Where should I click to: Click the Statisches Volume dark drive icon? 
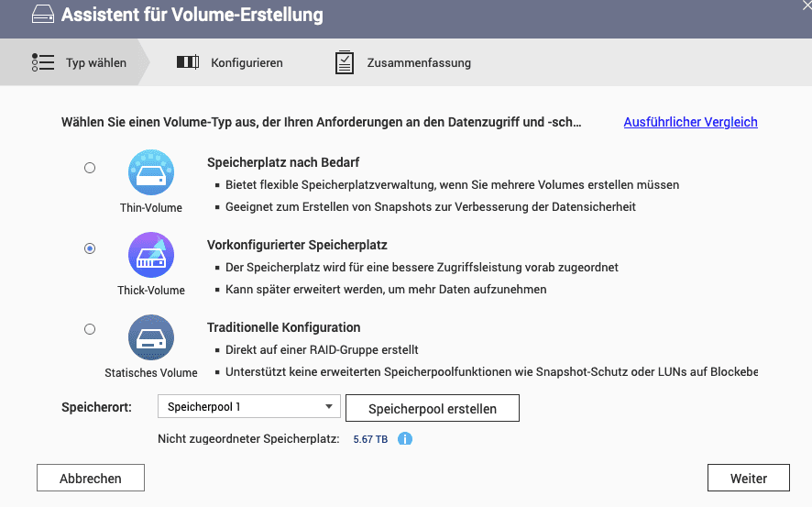pyautogui.click(x=150, y=337)
